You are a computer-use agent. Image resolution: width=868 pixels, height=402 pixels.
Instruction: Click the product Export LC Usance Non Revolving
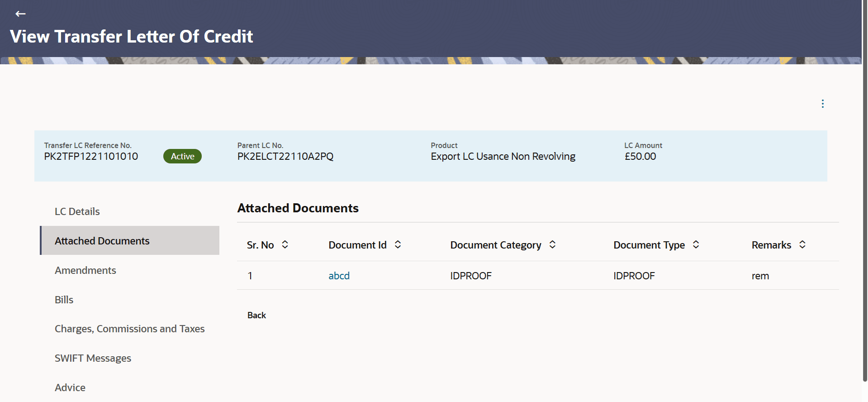click(x=503, y=157)
